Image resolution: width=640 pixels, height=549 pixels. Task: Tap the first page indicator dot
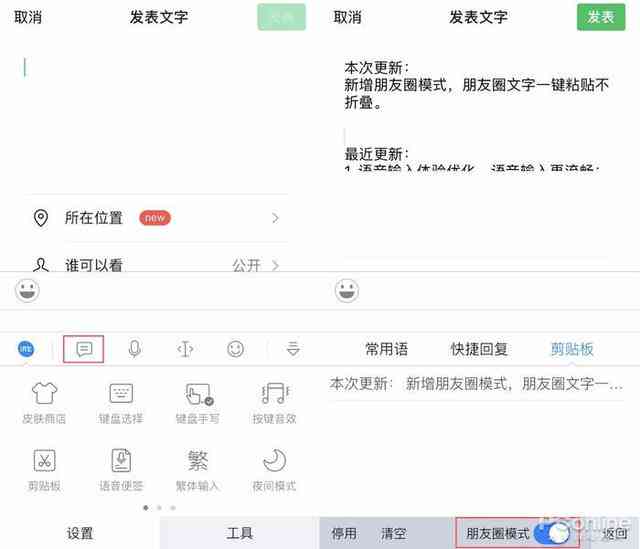point(146,508)
